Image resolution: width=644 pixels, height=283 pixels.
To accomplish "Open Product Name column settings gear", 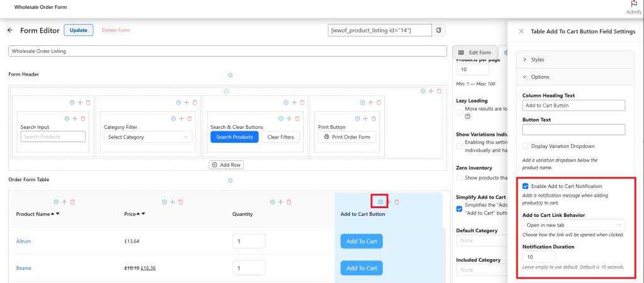I will pyautogui.click(x=56, y=202).
